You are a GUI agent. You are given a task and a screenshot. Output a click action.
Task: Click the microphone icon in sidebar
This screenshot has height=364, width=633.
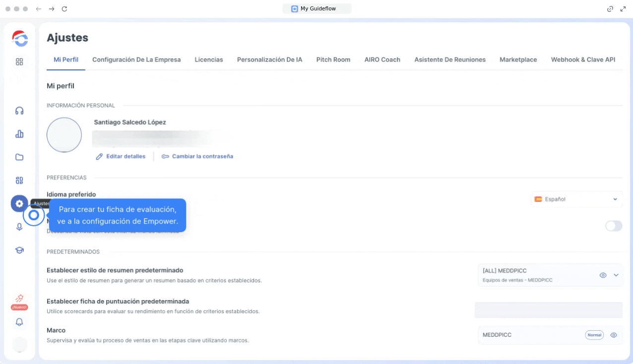19,227
